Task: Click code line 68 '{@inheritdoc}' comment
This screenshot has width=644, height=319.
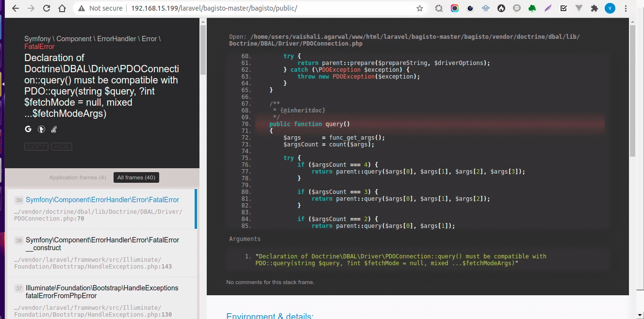Action: click(299, 111)
